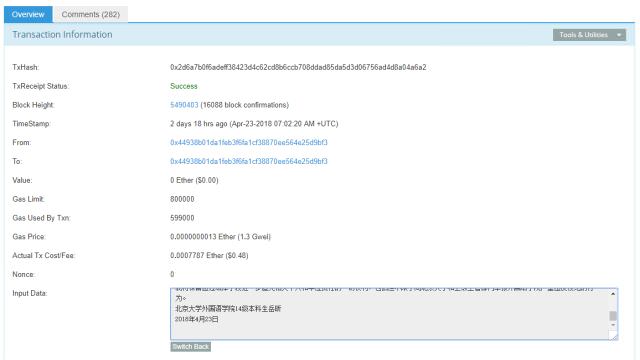Click the Input Data scrollbar up arrow

pyautogui.click(x=613, y=293)
